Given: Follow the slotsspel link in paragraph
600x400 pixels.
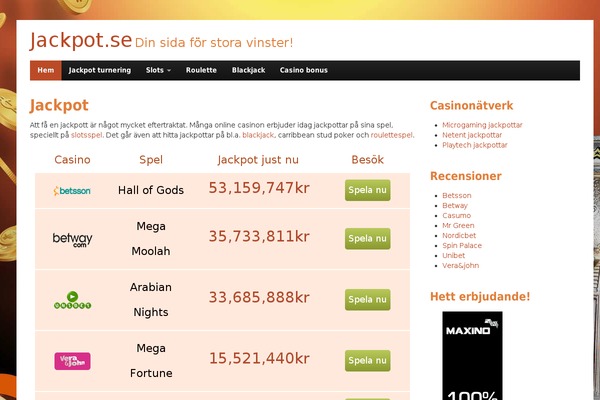Looking at the screenshot, I should (86, 135).
